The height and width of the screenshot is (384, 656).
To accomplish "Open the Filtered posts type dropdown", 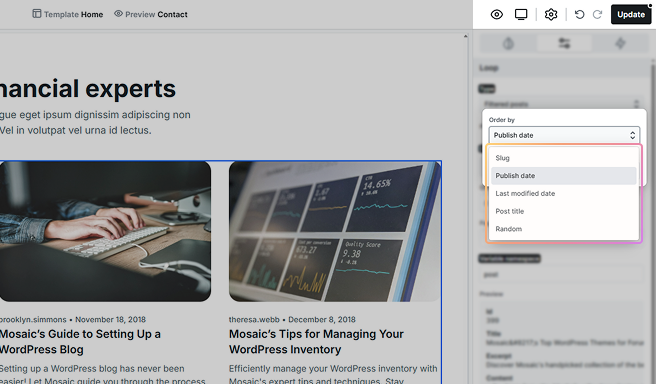I will 561,104.
